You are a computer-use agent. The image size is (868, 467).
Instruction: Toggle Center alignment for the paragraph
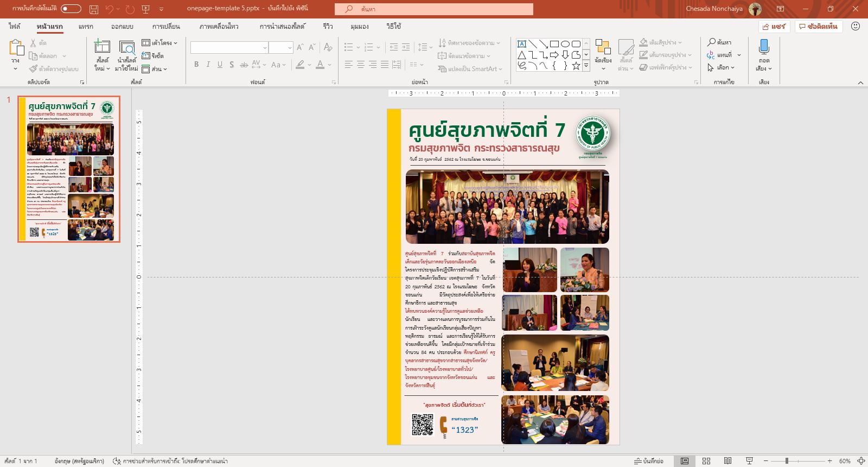(361, 64)
